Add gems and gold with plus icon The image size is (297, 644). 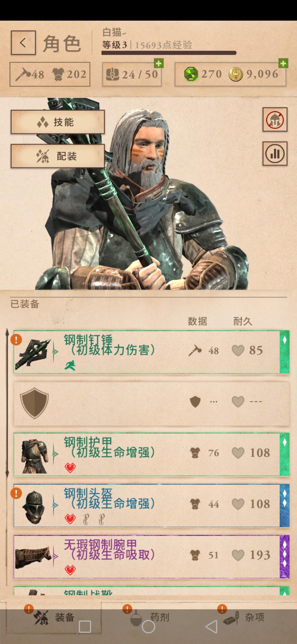(283, 63)
